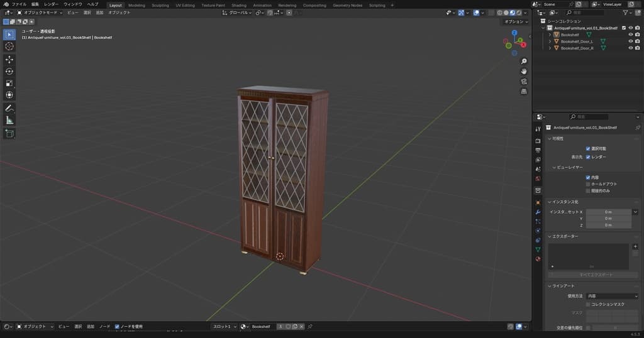Open the オブジェクトモード dropdown
The height and width of the screenshot is (338, 644).
[40, 13]
